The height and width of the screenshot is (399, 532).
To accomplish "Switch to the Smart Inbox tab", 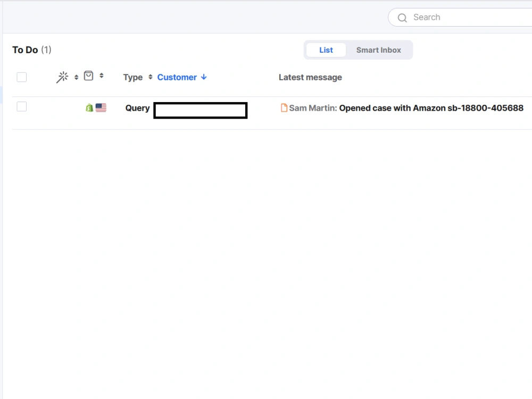I will pos(379,50).
